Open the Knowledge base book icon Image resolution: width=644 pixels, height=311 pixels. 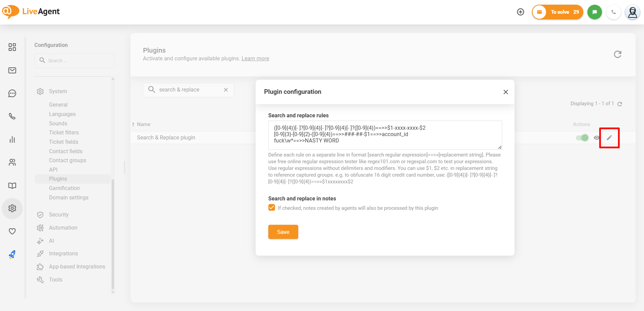[x=12, y=186]
